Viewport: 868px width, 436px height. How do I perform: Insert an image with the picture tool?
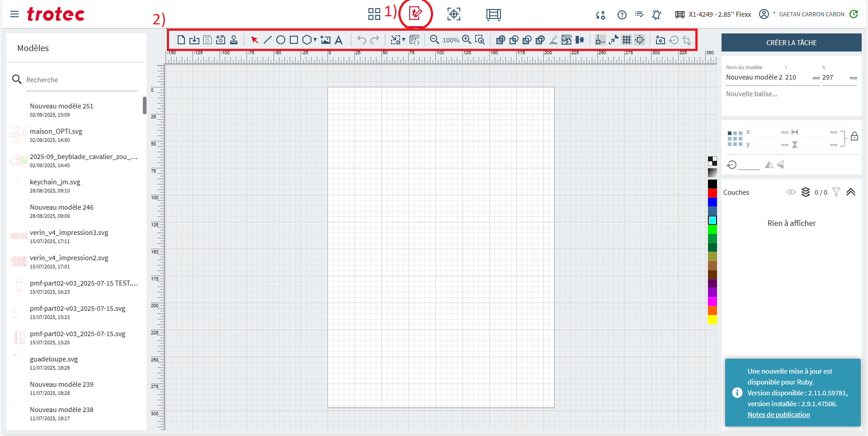point(325,40)
